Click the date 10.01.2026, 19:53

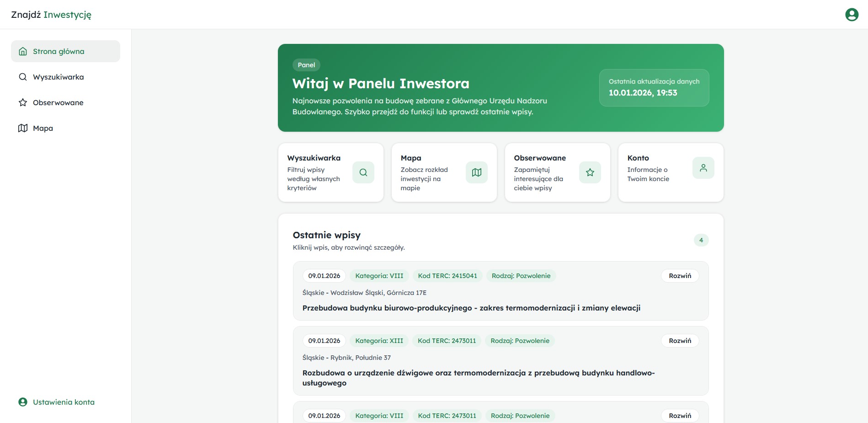(643, 93)
